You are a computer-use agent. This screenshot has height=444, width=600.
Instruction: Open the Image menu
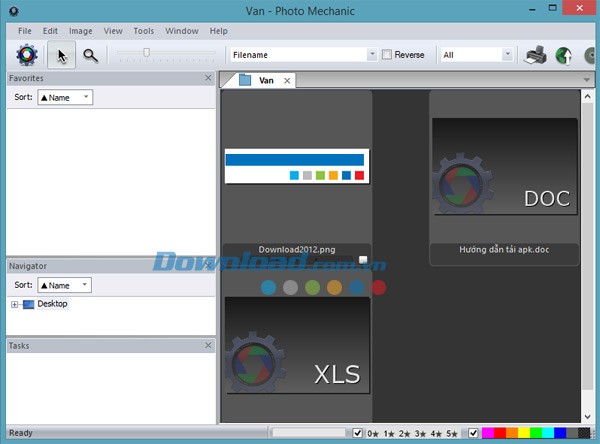click(x=81, y=31)
